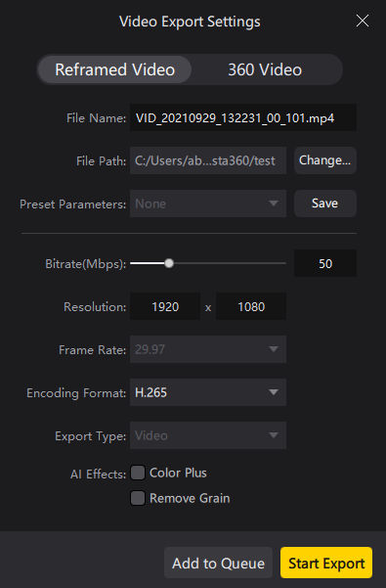The height and width of the screenshot is (588, 386).
Task: Start Export with the yellow button
Action: [x=326, y=563]
